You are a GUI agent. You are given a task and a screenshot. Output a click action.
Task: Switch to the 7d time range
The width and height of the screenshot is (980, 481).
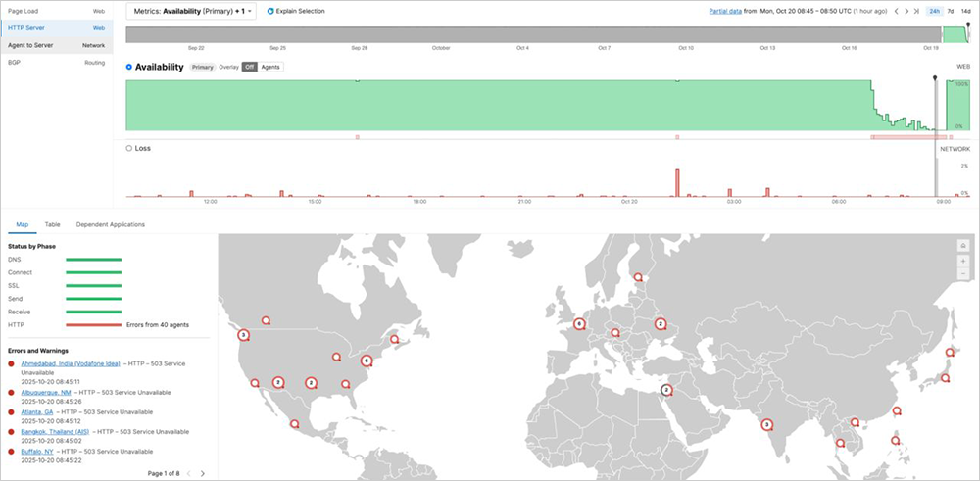click(950, 11)
